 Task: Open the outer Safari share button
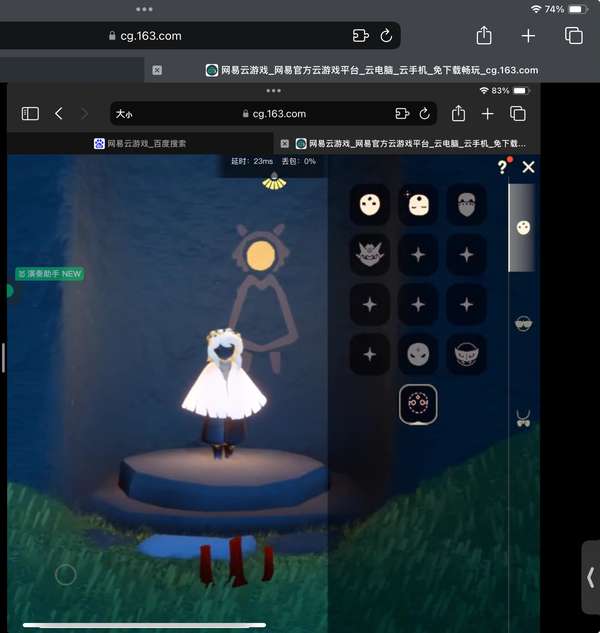point(484,36)
